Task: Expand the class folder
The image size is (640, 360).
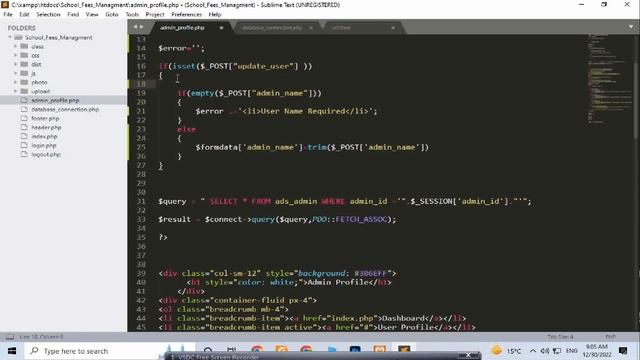Action: click(x=16, y=46)
